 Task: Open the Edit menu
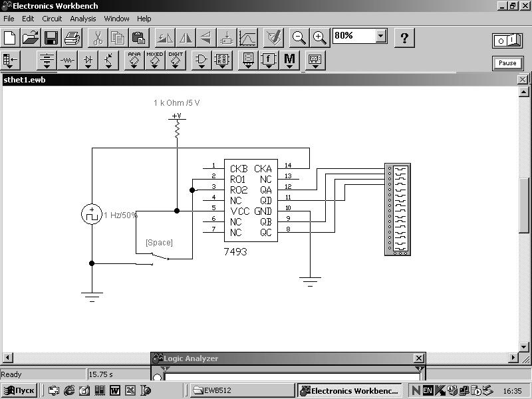click(x=28, y=19)
